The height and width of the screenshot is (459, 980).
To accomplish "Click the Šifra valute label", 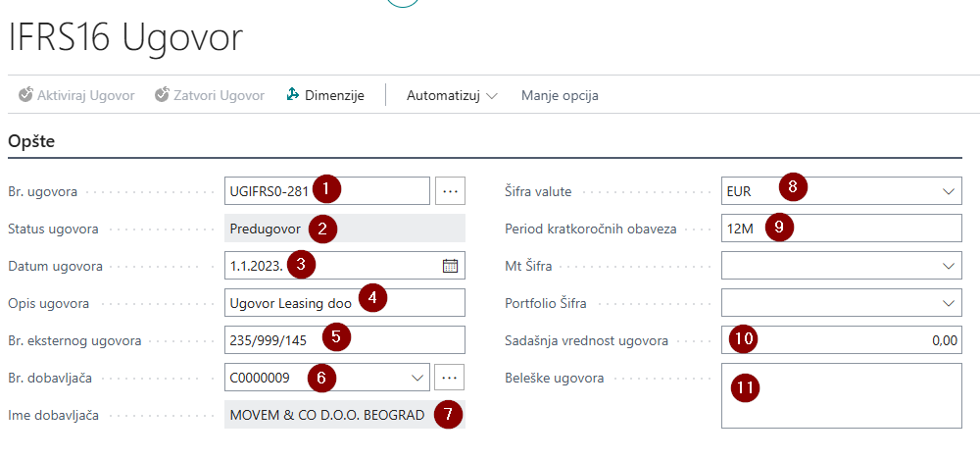I will pyautogui.click(x=538, y=191).
